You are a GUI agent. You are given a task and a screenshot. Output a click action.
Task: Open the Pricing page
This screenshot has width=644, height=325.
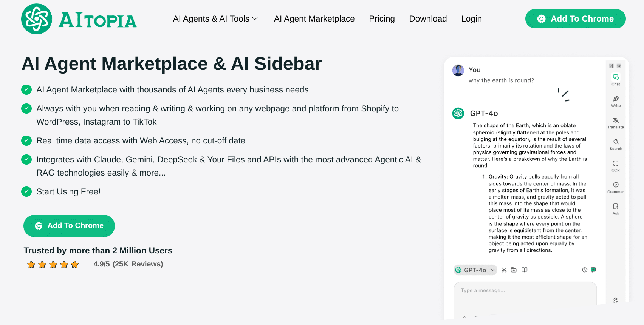click(382, 19)
